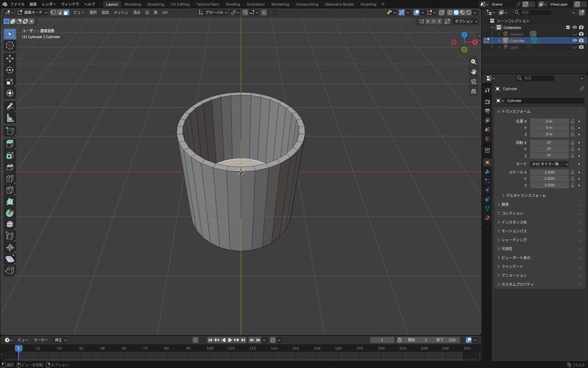Select the Shrink/Fatten tool
The width and height of the screenshot is (588, 368).
pos(10,248)
